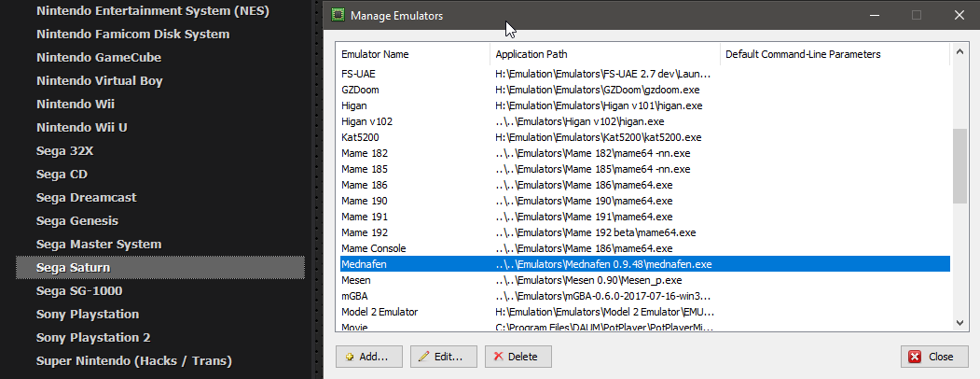
Task: Select the Higan emulator row
Action: tap(645, 105)
